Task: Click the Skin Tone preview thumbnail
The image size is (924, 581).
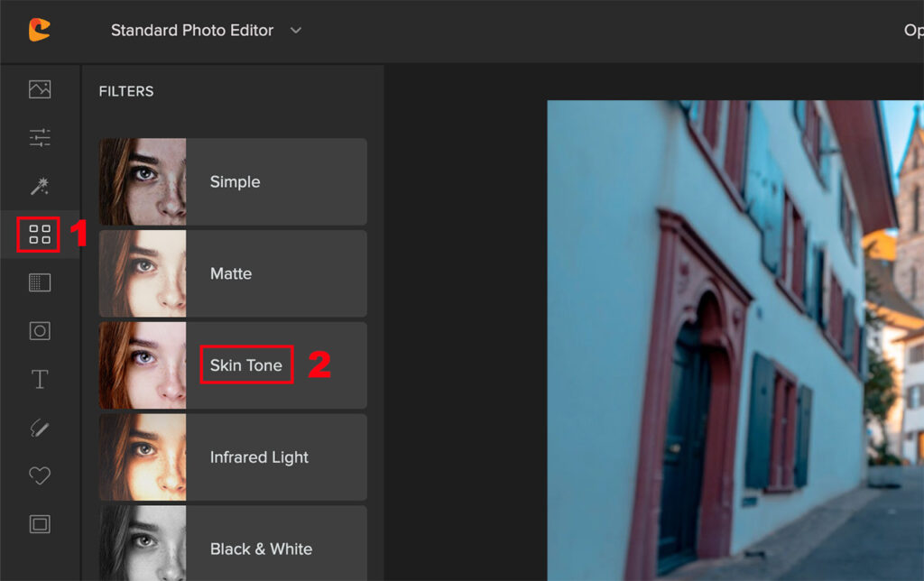Action: pos(143,365)
